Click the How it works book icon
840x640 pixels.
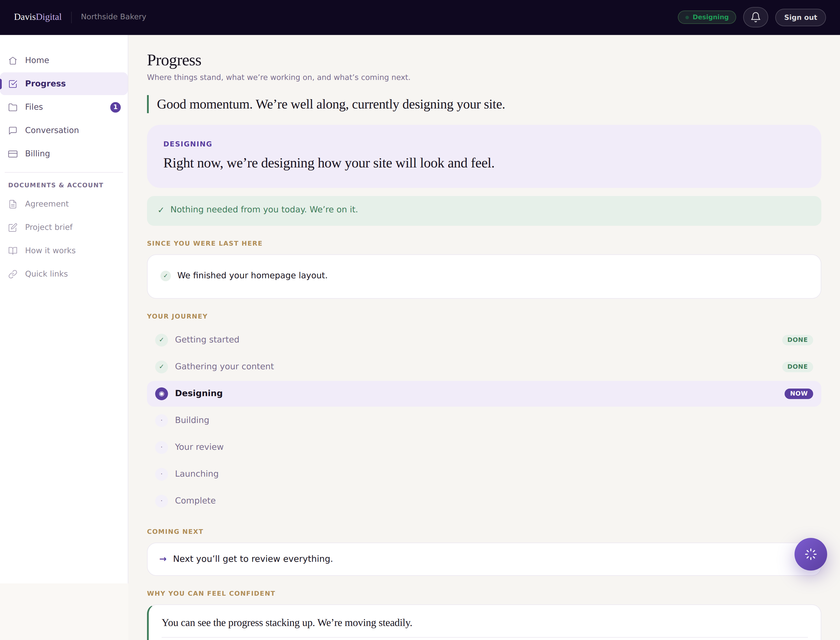click(x=13, y=251)
